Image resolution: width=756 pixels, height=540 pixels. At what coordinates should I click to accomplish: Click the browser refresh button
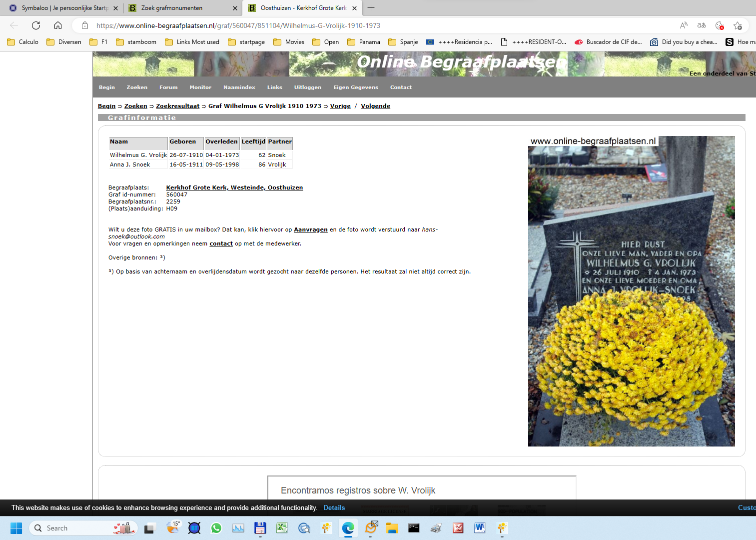[x=36, y=25]
